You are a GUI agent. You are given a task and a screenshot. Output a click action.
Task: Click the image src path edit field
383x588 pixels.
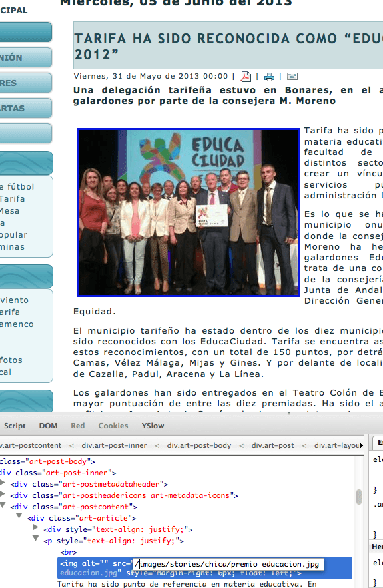[228, 564]
